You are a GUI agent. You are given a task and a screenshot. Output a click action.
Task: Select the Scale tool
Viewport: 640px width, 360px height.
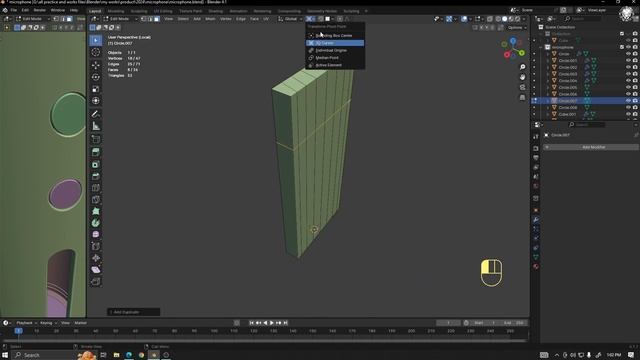coord(96,89)
